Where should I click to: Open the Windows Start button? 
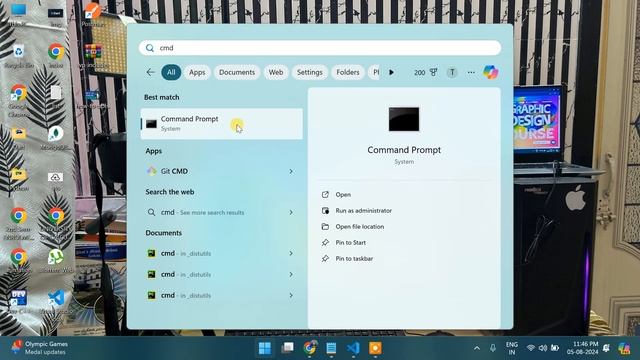[x=265, y=348]
